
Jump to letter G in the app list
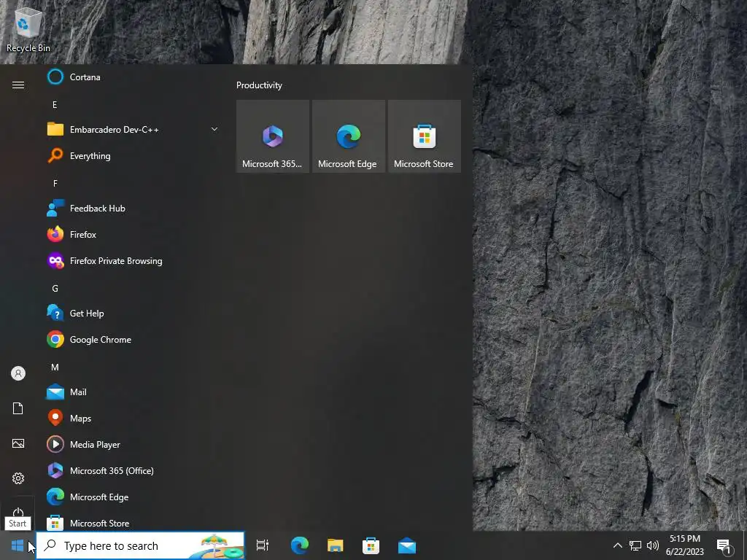pos(55,288)
